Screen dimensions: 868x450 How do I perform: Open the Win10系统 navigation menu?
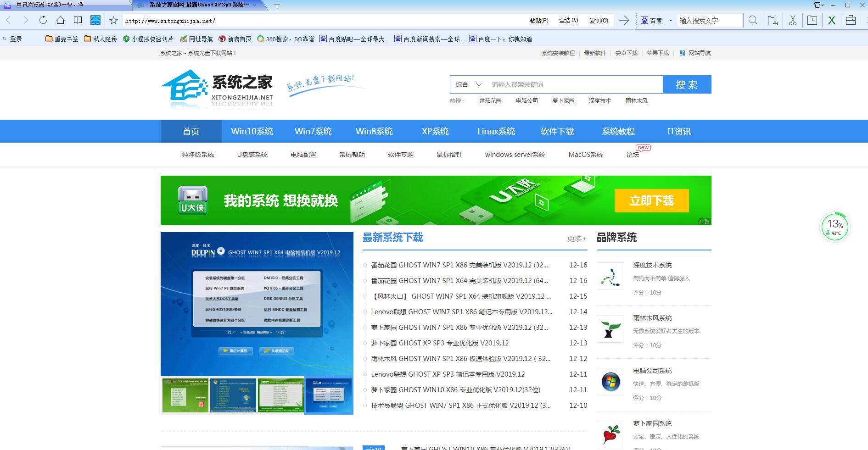252,131
